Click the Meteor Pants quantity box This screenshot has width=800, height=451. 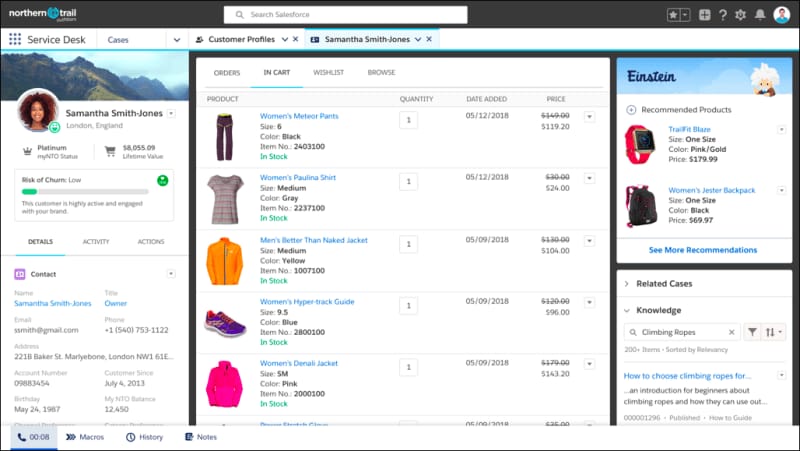[x=408, y=120]
